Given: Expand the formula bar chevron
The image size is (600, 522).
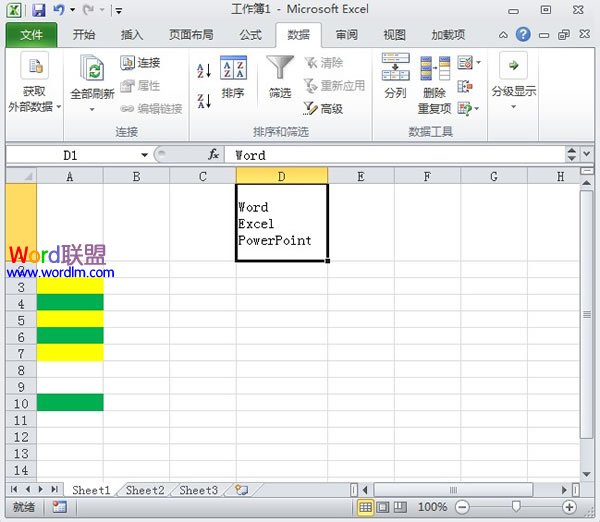Looking at the screenshot, I should (x=587, y=154).
